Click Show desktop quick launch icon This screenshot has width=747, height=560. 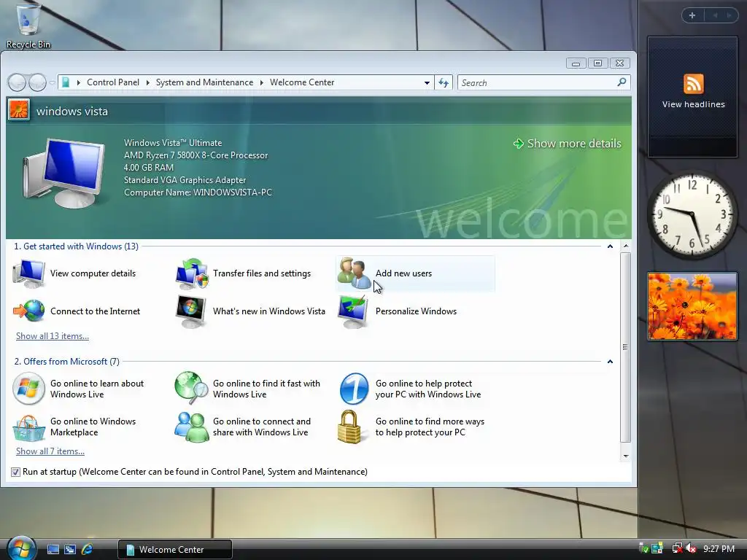[x=53, y=550]
